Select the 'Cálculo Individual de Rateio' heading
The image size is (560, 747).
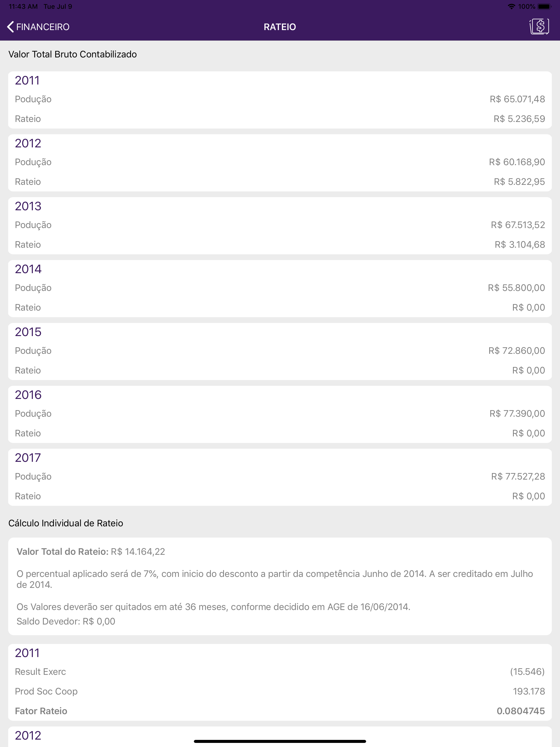coord(66,523)
